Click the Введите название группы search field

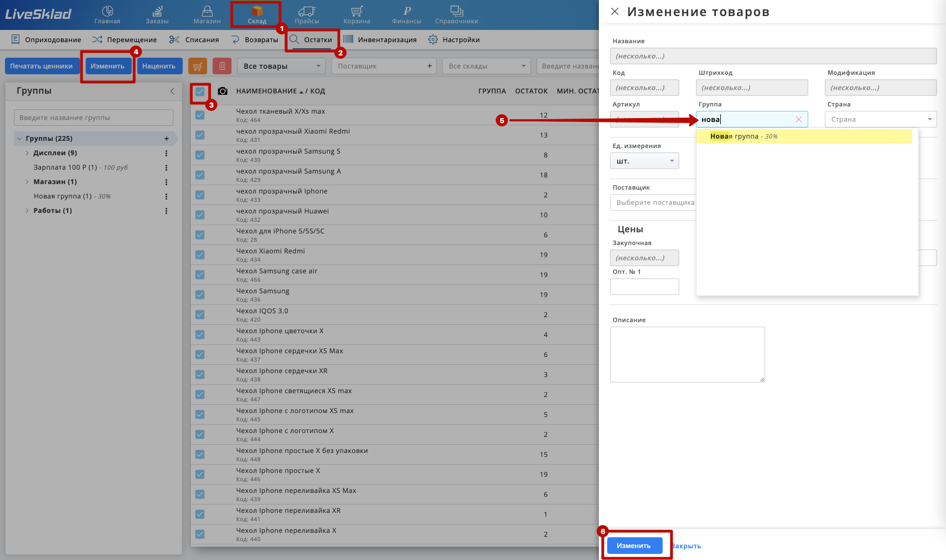[x=94, y=118]
